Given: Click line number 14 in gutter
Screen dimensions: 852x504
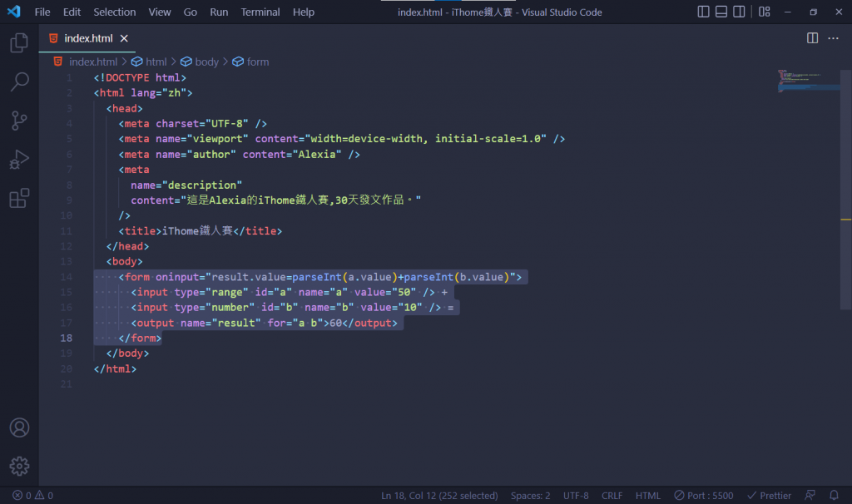Looking at the screenshot, I should 66,277.
